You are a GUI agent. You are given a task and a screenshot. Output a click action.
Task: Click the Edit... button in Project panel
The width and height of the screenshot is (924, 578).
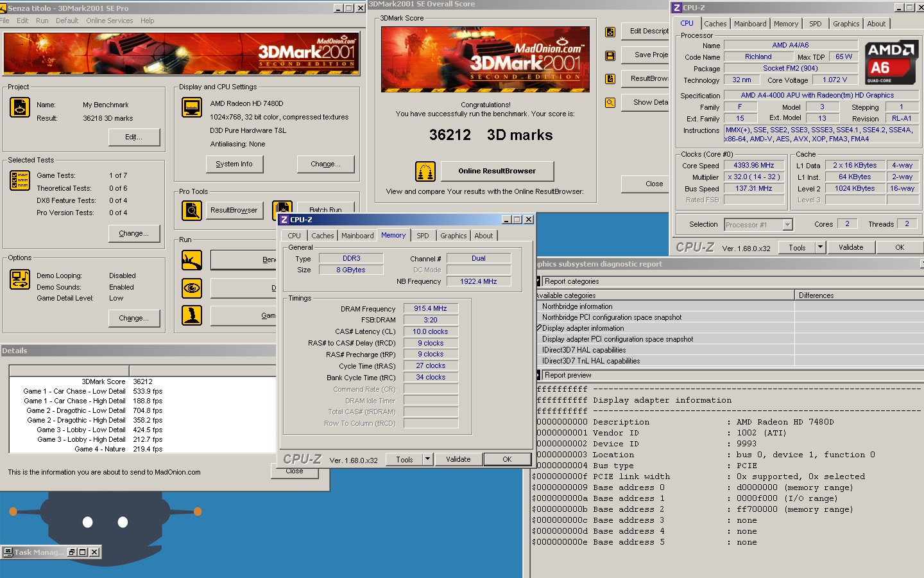pyautogui.click(x=133, y=137)
